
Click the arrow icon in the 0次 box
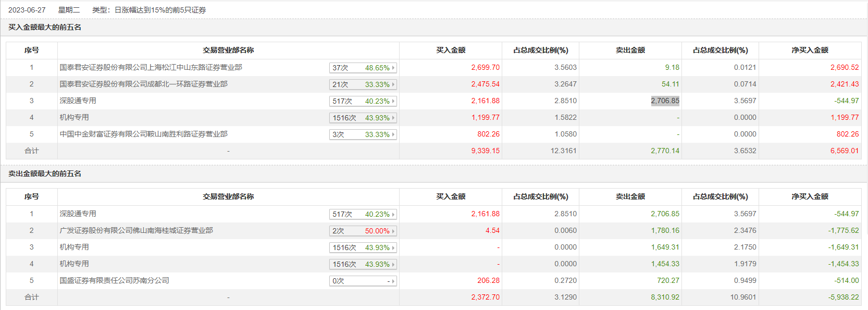393,281
